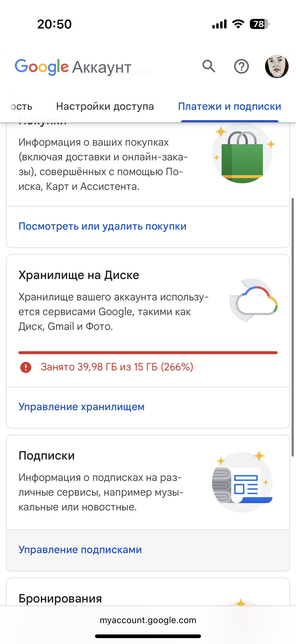Image resolution: width=296 pixels, height=644 pixels.
Task: Switch to Настройки доступа tab
Action: tap(105, 106)
